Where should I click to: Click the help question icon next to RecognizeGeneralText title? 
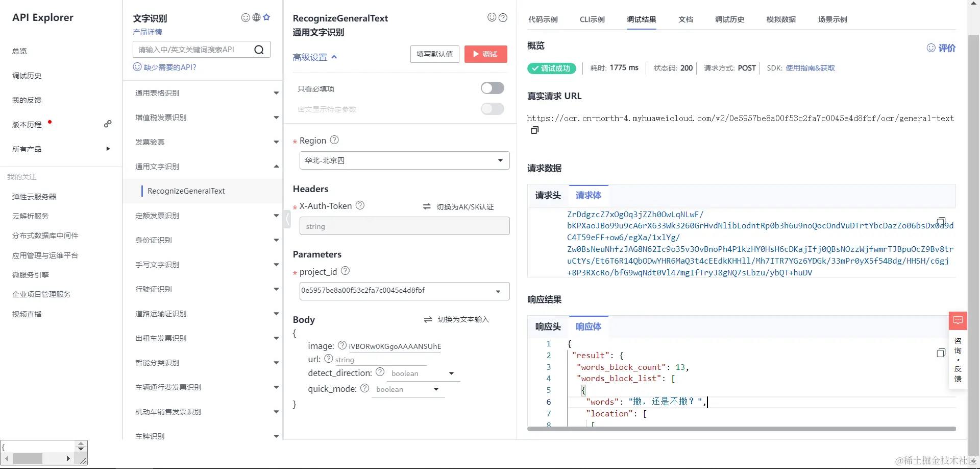tap(503, 17)
